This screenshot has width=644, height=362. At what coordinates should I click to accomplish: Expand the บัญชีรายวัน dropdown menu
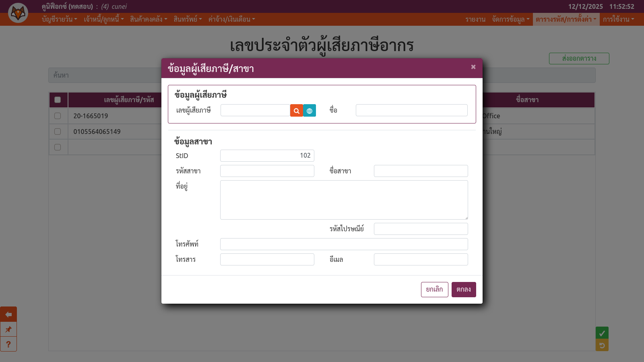[x=59, y=19]
